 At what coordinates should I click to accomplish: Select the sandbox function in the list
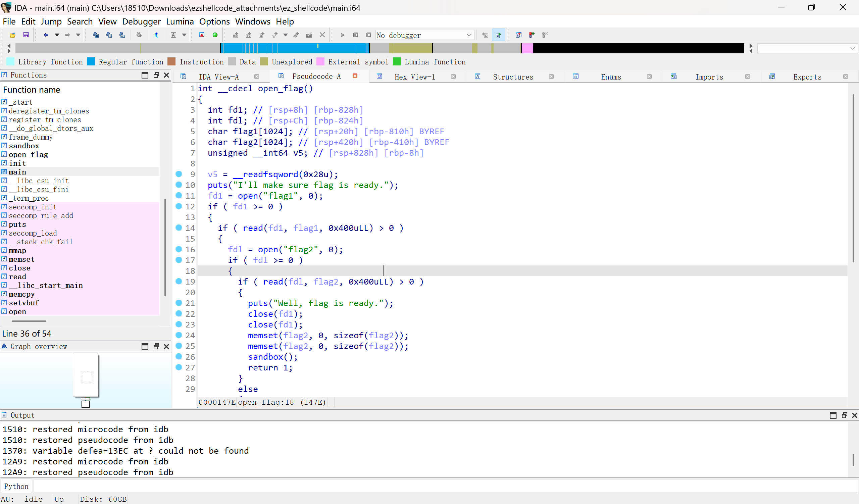24,146
